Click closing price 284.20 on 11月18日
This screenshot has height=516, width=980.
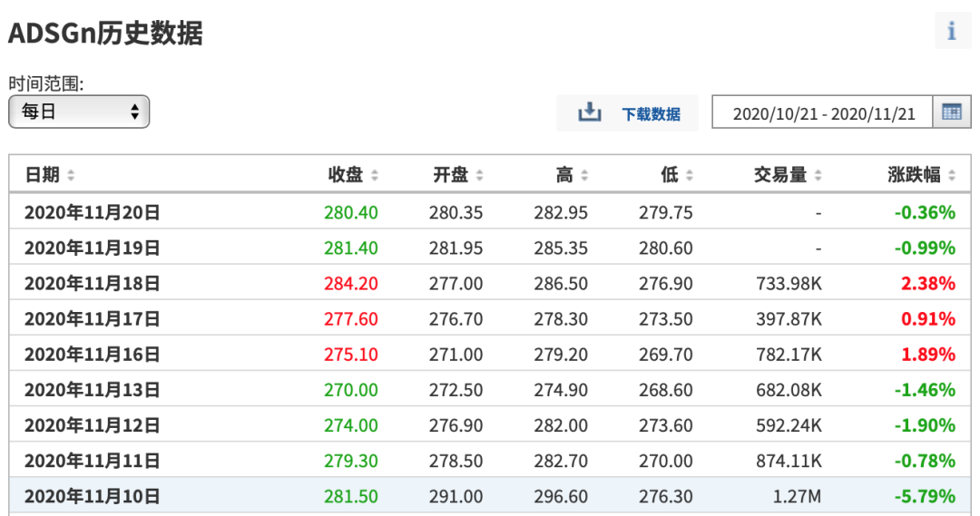tap(350, 284)
